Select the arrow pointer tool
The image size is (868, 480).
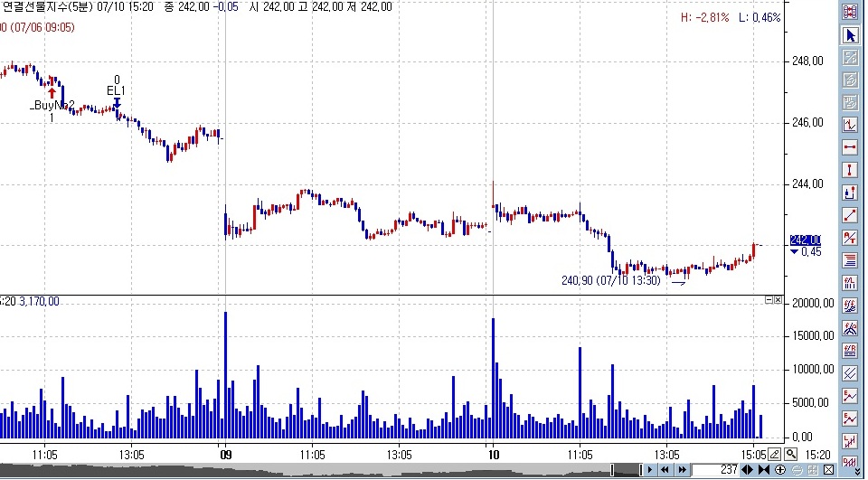point(850,35)
